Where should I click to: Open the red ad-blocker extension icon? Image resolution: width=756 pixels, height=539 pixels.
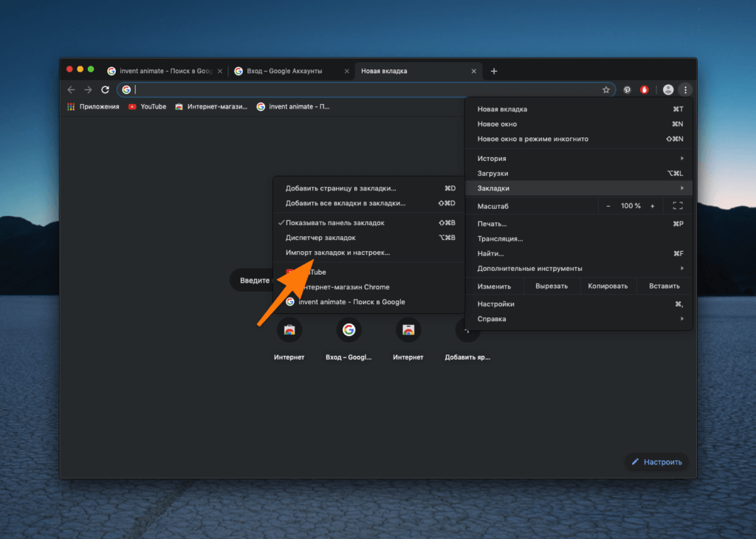644,89
